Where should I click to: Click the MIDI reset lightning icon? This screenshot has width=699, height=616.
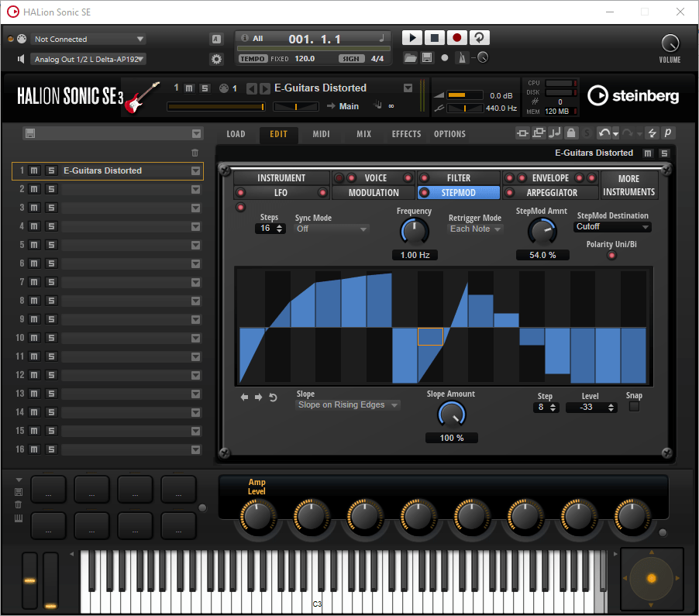coord(653,133)
